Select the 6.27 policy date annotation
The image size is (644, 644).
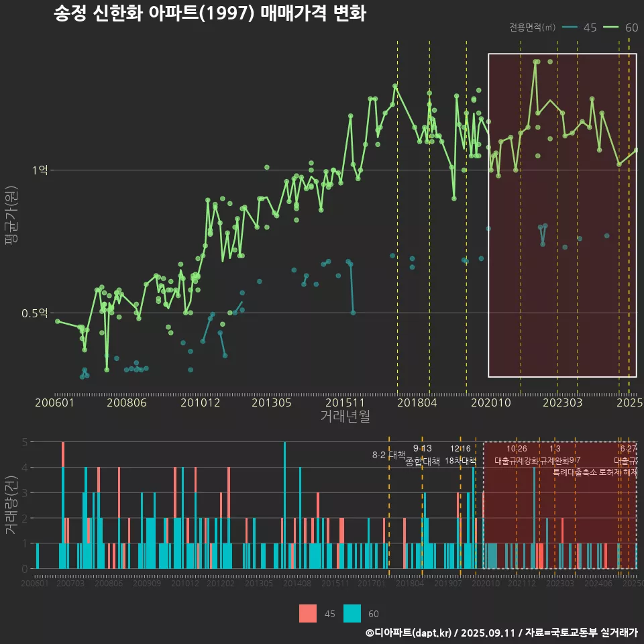click(628, 449)
